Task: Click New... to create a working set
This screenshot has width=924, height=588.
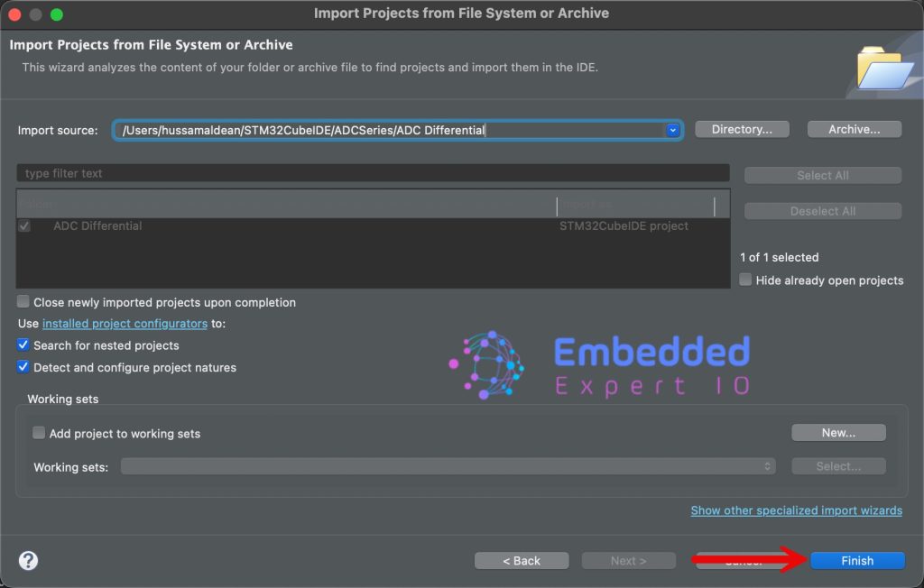Action: [x=838, y=433]
